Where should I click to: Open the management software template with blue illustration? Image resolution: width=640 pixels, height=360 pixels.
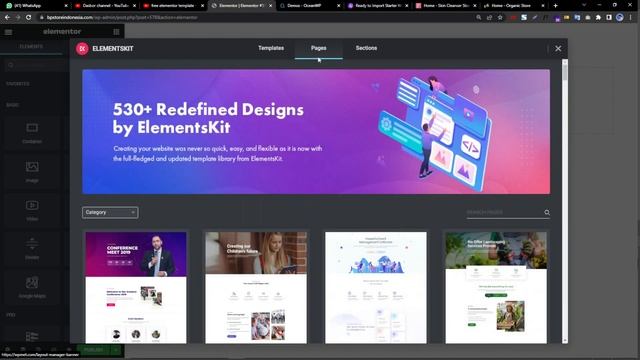376,288
